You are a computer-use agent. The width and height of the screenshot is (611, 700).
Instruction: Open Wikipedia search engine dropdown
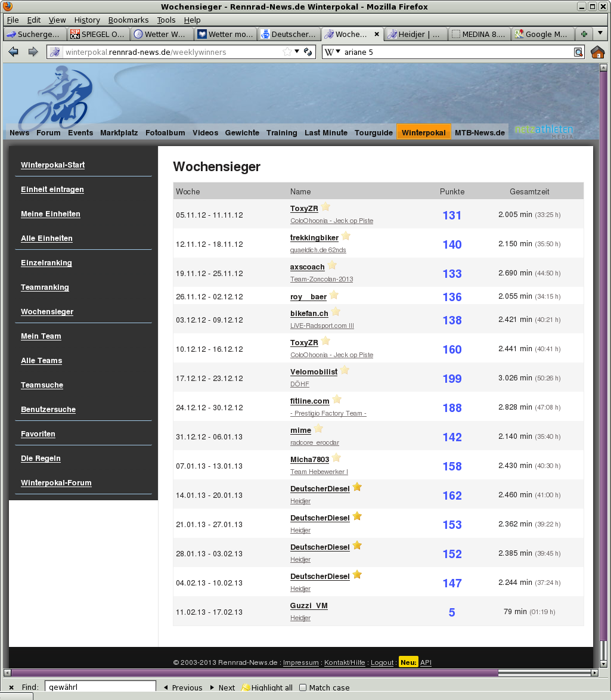333,52
